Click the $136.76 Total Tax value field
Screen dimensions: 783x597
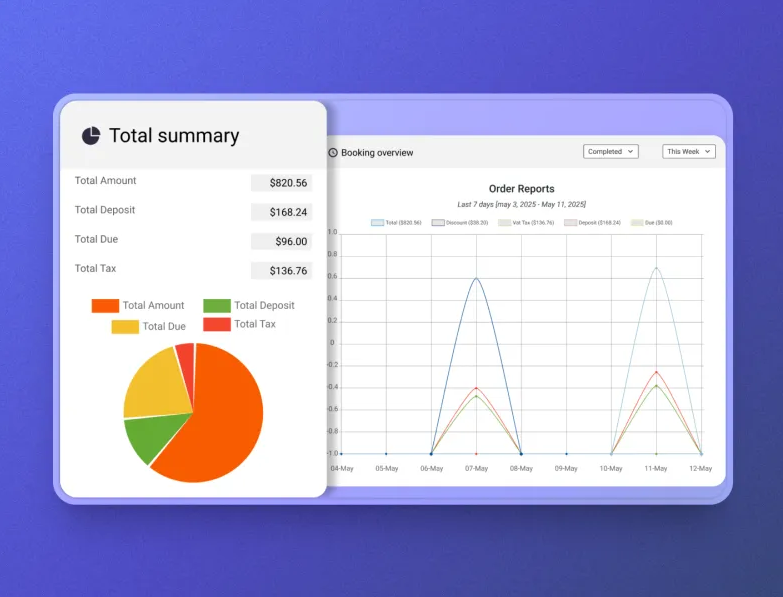(x=281, y=271)
